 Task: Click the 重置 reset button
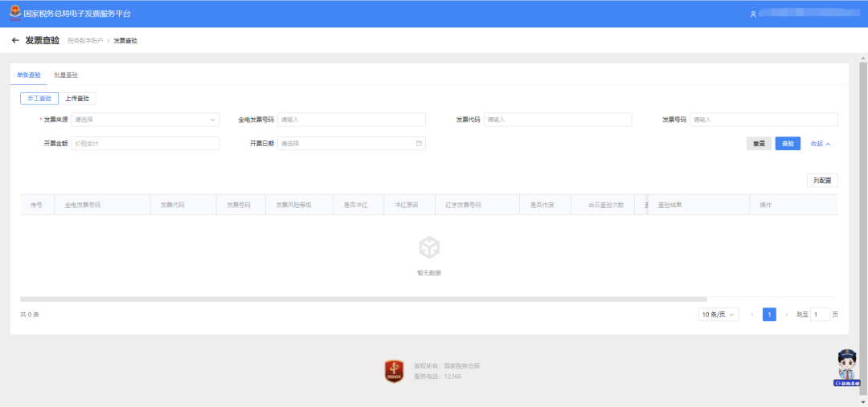(758, 144)
